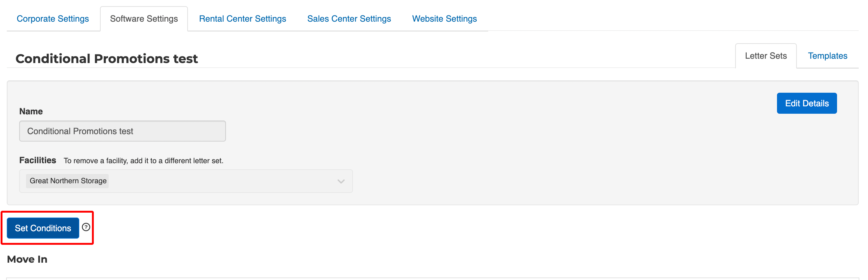
Task: Click the help question mark icon
Action: pyautogui.click(x=86, y=227)
